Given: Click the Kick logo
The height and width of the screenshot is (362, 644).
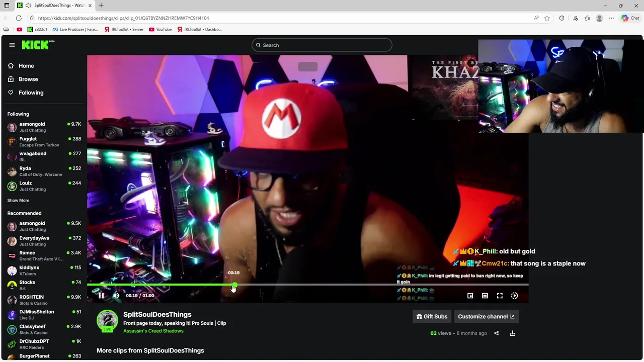Looking at the screenshot, I should pos(38,45).
